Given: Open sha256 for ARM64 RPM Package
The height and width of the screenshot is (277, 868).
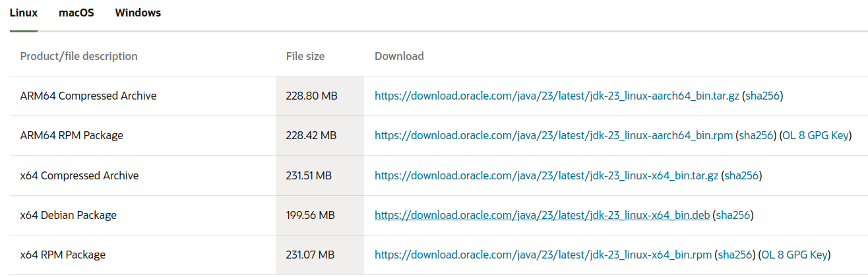Looking at the screenshot, I should (x=756, y=136).
